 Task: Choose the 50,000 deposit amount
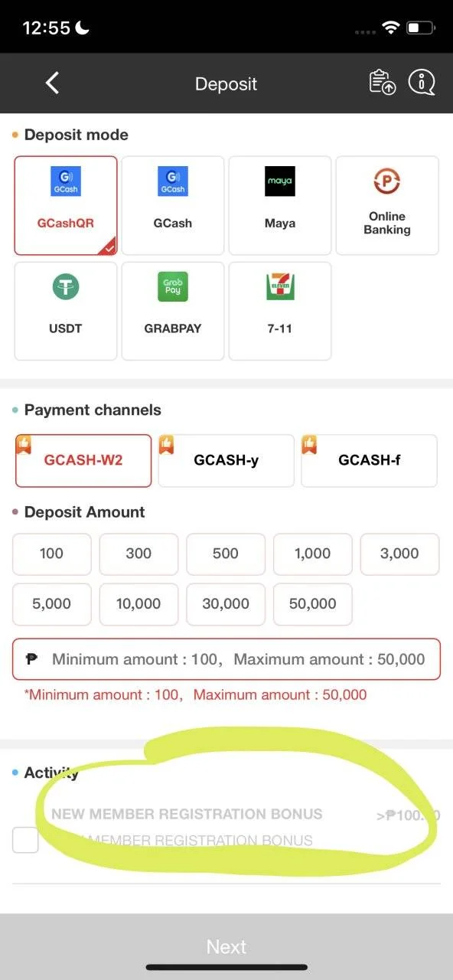312,604
